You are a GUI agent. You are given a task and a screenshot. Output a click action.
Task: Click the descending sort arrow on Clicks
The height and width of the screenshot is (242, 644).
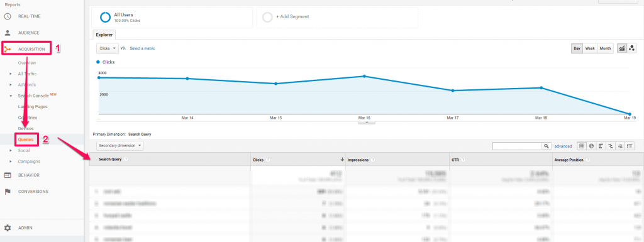(342, 160)
